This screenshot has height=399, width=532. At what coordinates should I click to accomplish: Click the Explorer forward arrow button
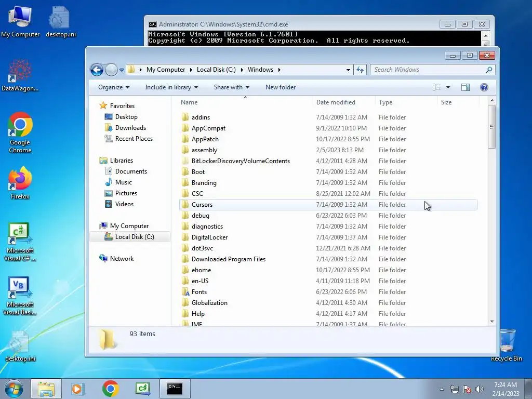point(111,70)
